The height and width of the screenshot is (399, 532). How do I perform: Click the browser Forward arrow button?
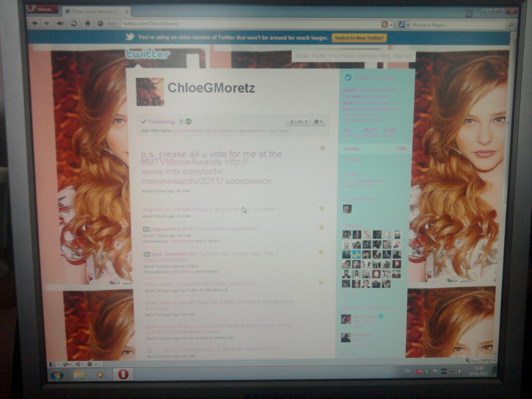tap(47, 24)
